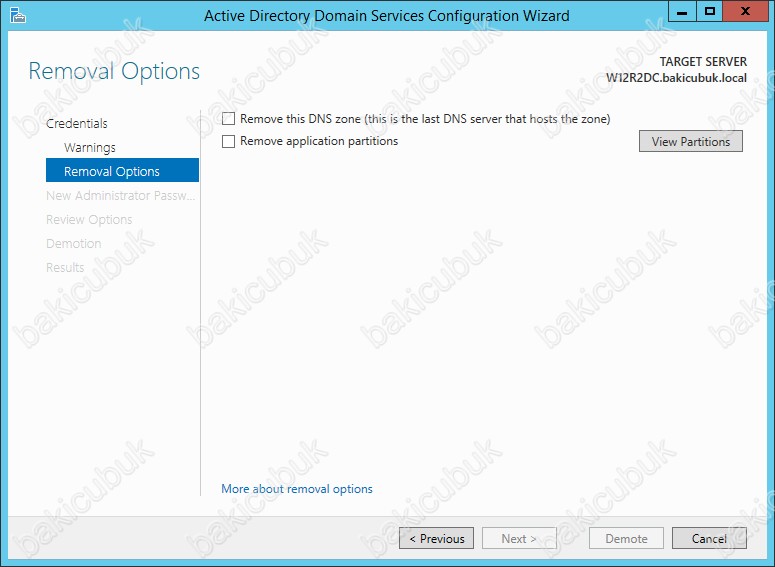This screenshot has height=567, width=775.
Task: Open the More about removal options link
Action: [297, 489]
